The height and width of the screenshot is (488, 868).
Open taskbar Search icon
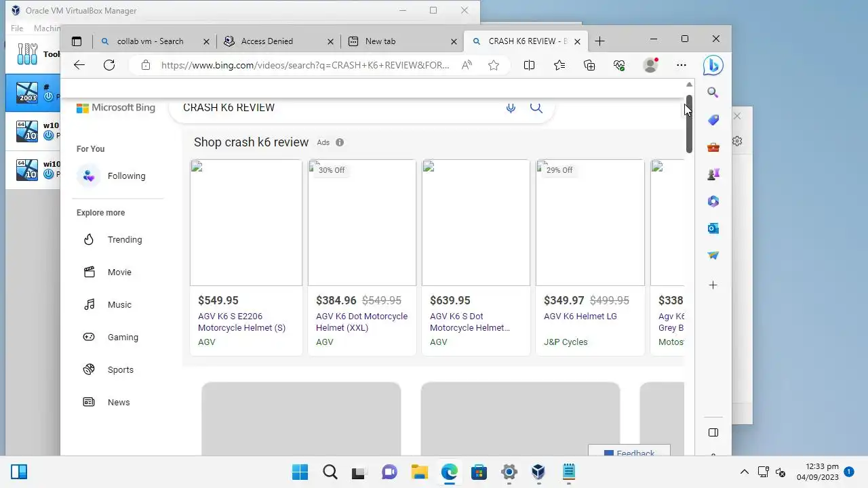330,472
